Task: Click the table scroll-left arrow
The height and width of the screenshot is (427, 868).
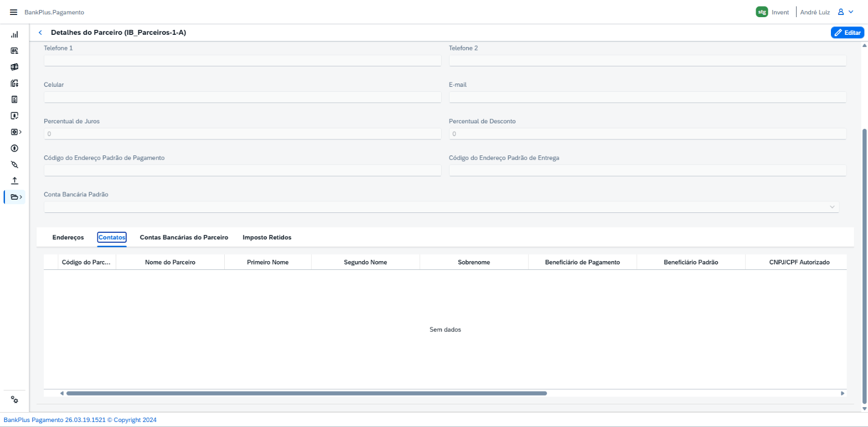Action: pos(62,393)
